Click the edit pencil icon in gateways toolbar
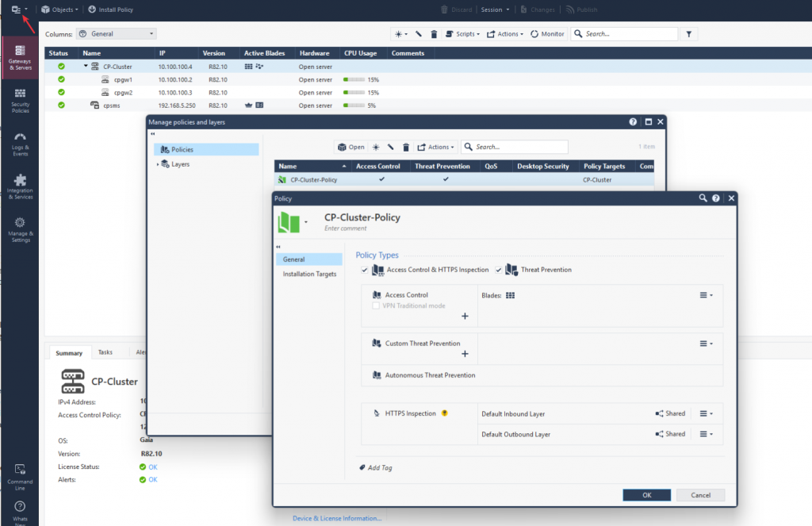The image size is (812, 526). pyautogui.click(x=419, y=33)
